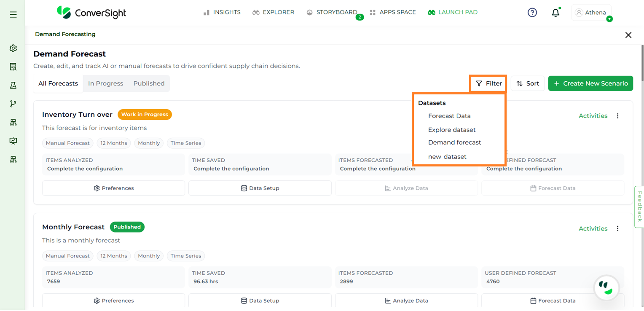Click the git branch icon in the sidebar
644x311 pixels.
tap(13, 104)
